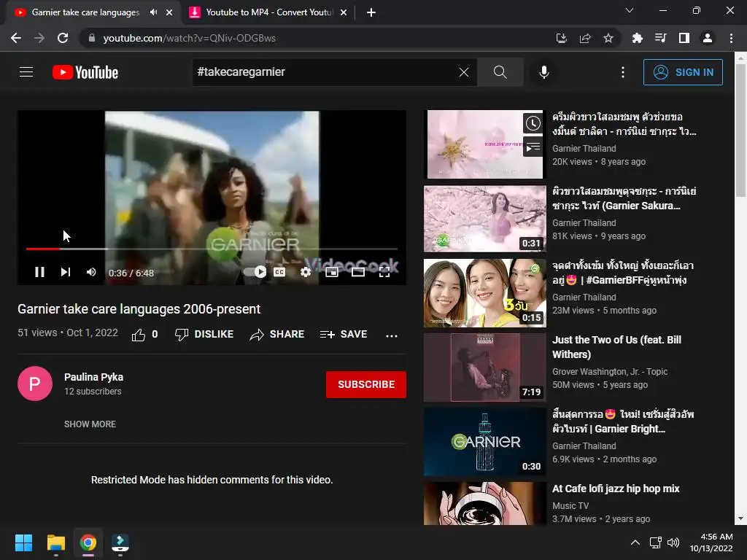Open At Cafe lofi jazz hip hop mix
The width and height of the screenshot is (747, 560).
pyautogui.click(x=616, y=489)
